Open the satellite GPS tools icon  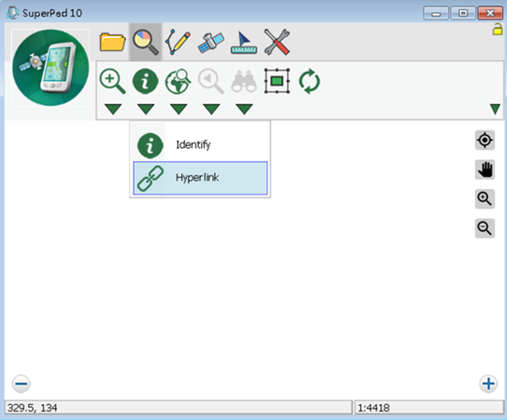(x=210, y=43)
